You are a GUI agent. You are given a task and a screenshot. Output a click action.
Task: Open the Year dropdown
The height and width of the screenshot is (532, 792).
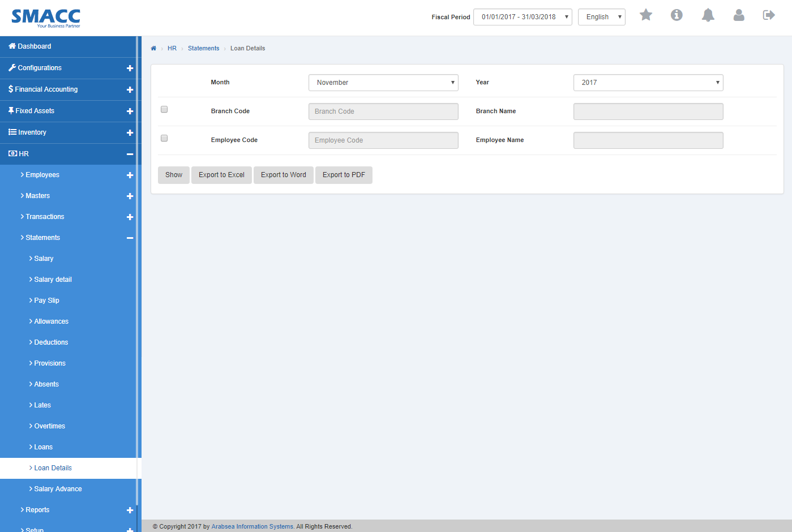coord(648,83)
